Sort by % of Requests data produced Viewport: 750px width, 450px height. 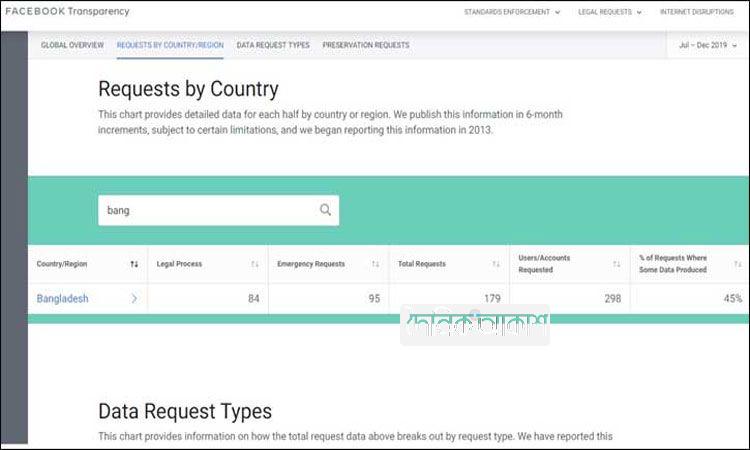click(736, 264)
